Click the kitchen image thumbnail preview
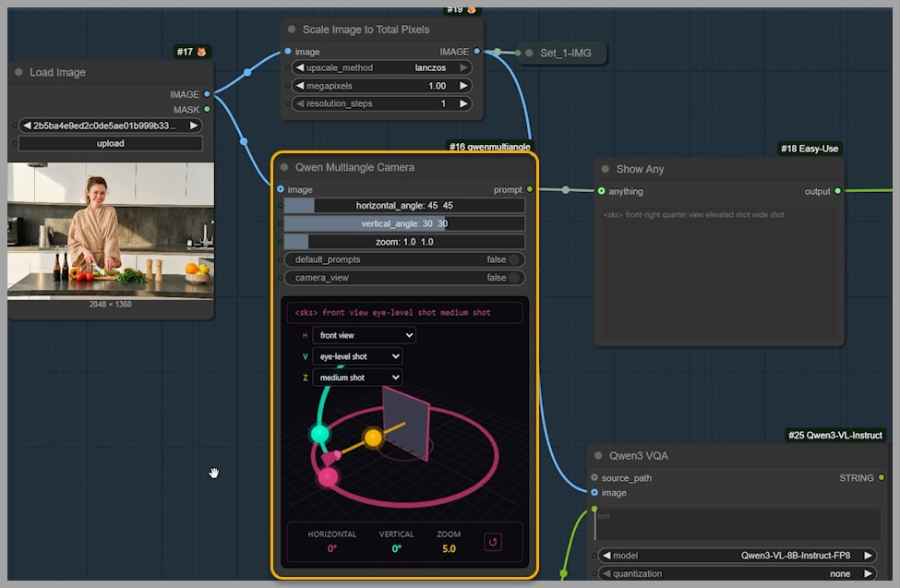Screen dimensions: 900x588 111,231
